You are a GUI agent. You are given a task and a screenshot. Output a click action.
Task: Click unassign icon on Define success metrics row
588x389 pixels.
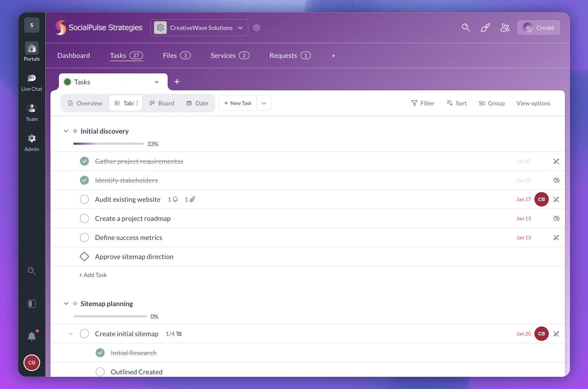(556, 238)
